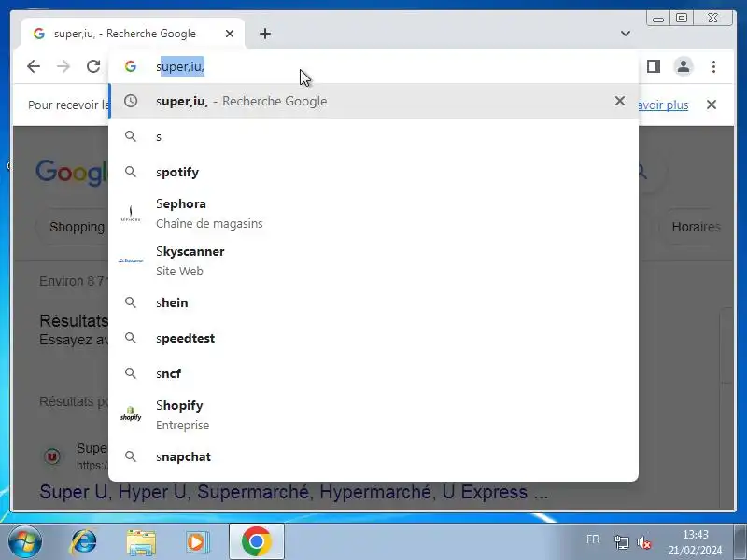Choose the 'speedtest' suggestion

(x=373, y=338)
